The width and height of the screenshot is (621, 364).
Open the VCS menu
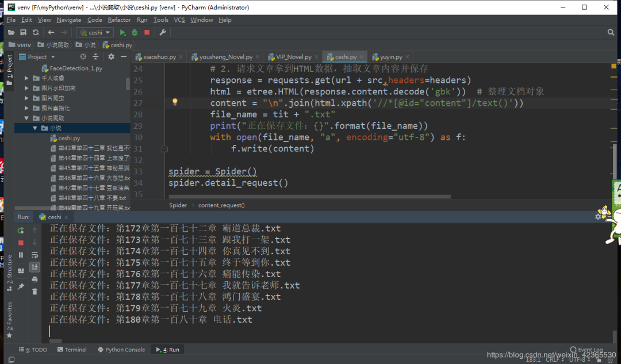179,20
